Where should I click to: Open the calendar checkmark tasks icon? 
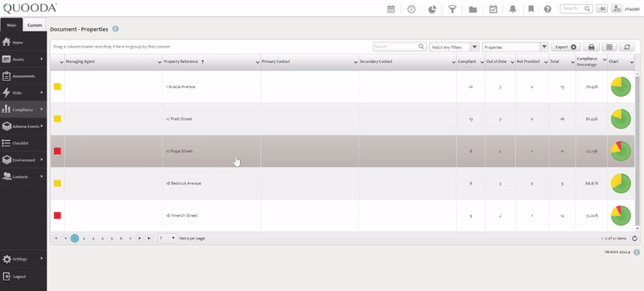pyautogui.click(x=493, y=9)
